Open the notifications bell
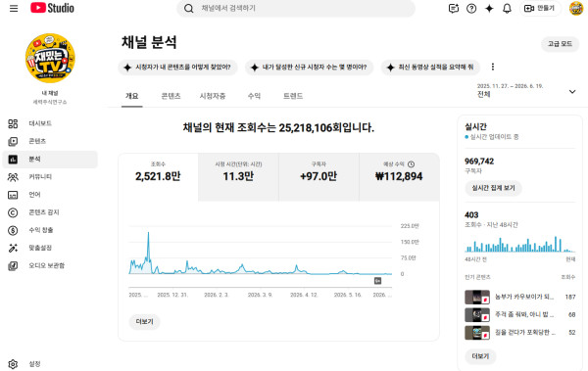Image resolution: width=588 pixels, height=371 pixels. coord(507,8)
